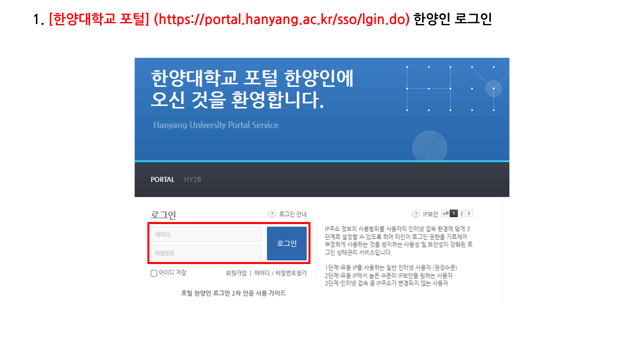Switch to the HY2B tab
Image resolution: width=644 pixels, height=362 pixels.
(x=193, y=179)
